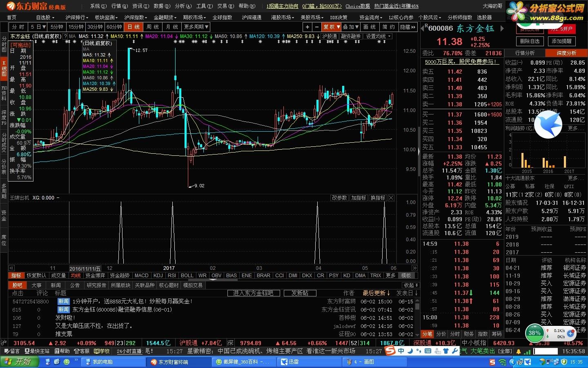The height and width of the screenshot is (368, 588).
Task: Toggle 简约 simple view mode
Action: pyautogui.click(x=388, y=27)
